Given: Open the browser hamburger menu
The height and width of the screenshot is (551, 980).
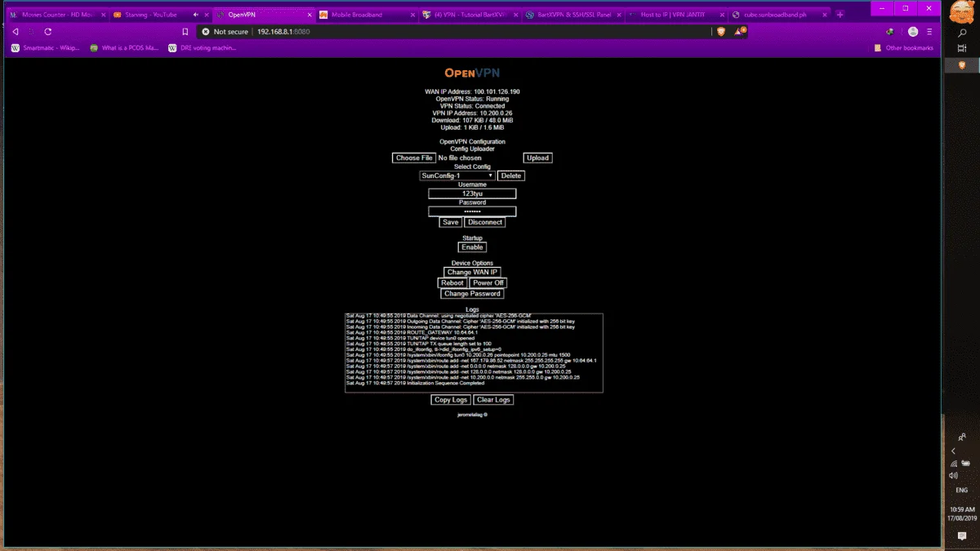Looking at the screenshot, I should tap(931, 31).
